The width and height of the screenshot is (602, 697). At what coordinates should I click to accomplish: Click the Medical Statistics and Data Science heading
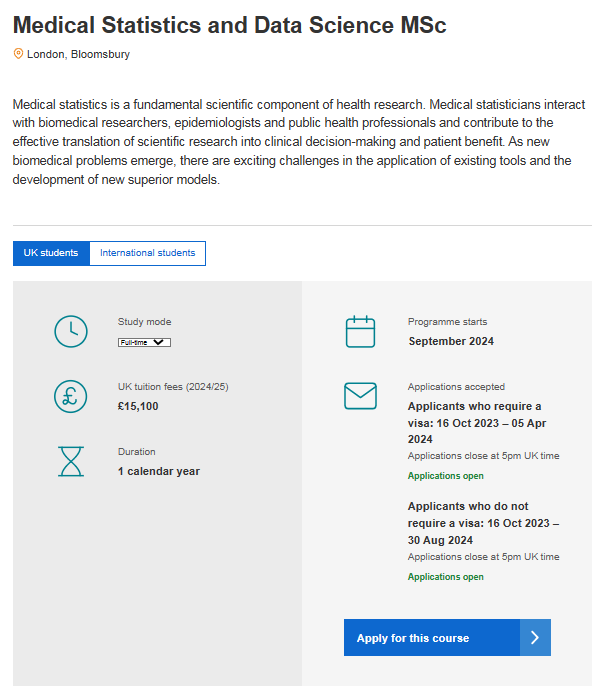tap(230, 25)
